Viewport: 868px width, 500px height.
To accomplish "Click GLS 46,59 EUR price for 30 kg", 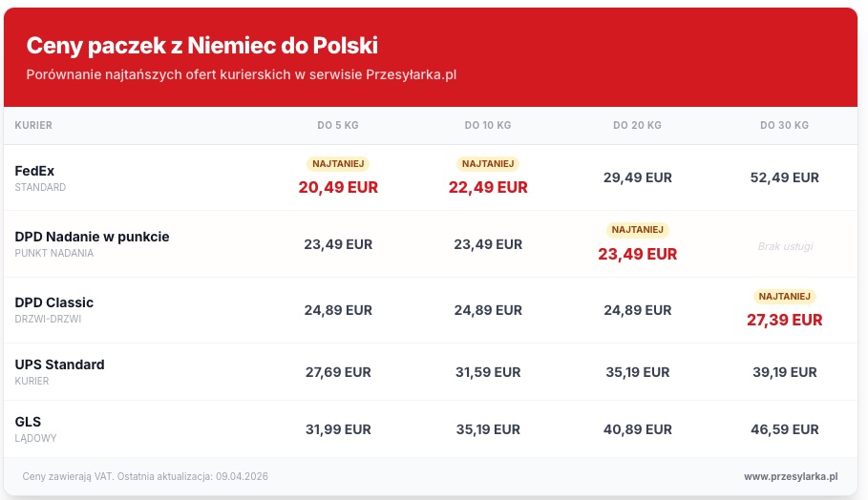I will click(x=784, y=429).
